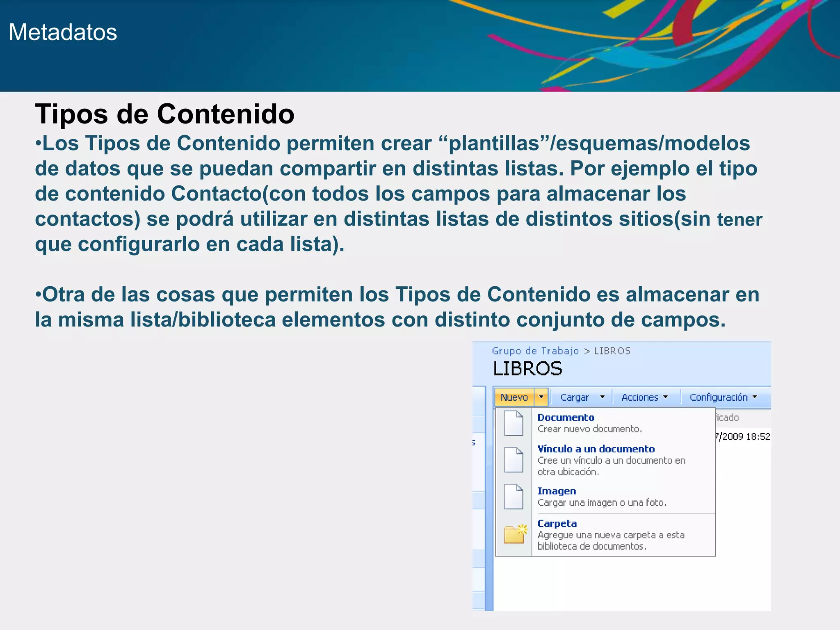This screenshot has width=840, height=630.
Task: Click the Nuevo button
Action: click(514, 397)
